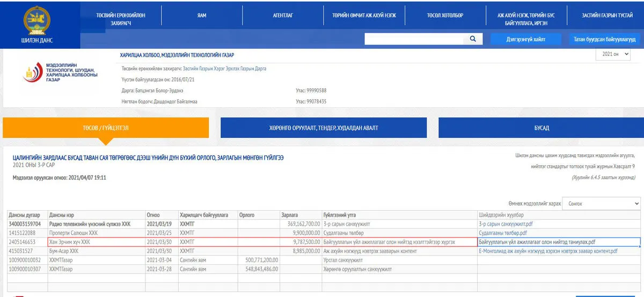Viewport: 644px width, 297px height.
Task: Open Е-Монголиад заавар контент.pdf link
Action: 548,251
